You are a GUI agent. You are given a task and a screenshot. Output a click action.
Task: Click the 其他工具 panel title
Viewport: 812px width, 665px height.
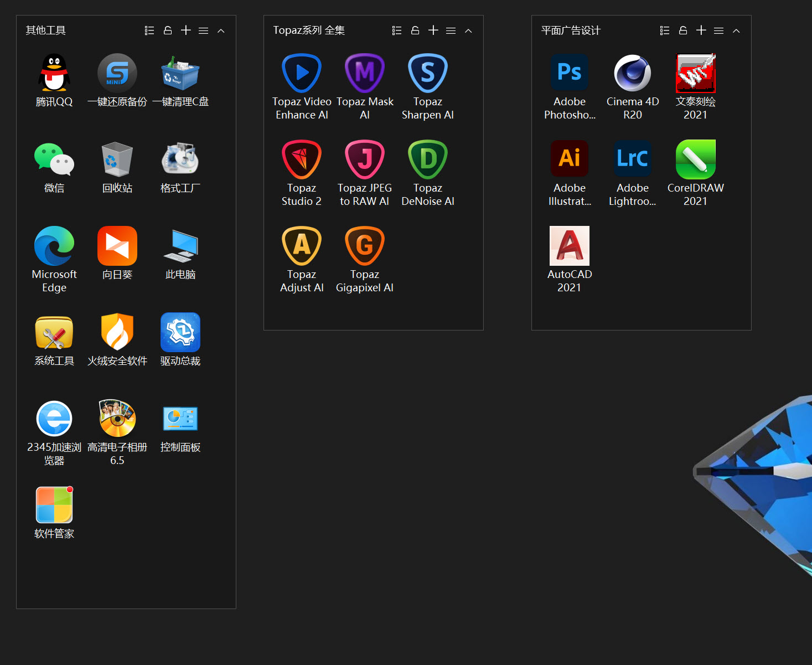[x=46, y=30]
